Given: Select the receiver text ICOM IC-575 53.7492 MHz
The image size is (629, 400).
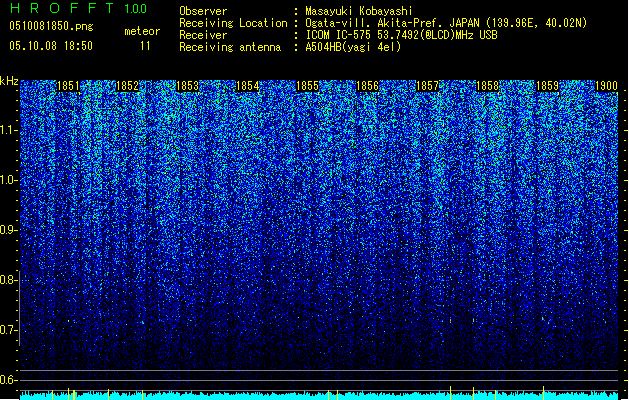Looking at the screenshot, I should click(402, 35).
